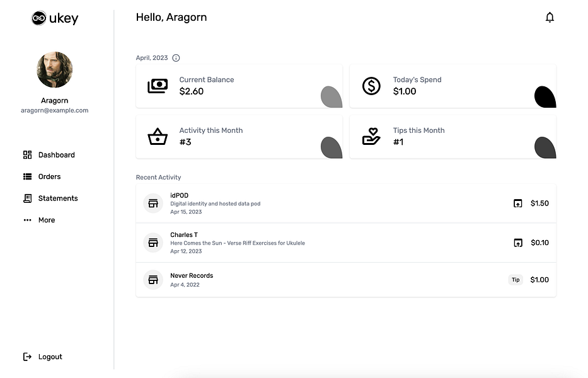
Task: Click the Recent Activity heading
Action: pos(158,178)
